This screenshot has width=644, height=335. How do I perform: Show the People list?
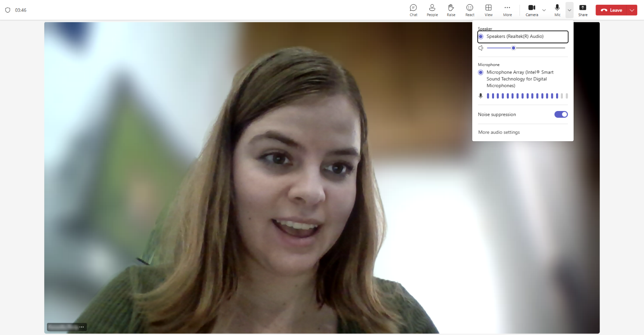pyautogui.click(x=432, y=10)
